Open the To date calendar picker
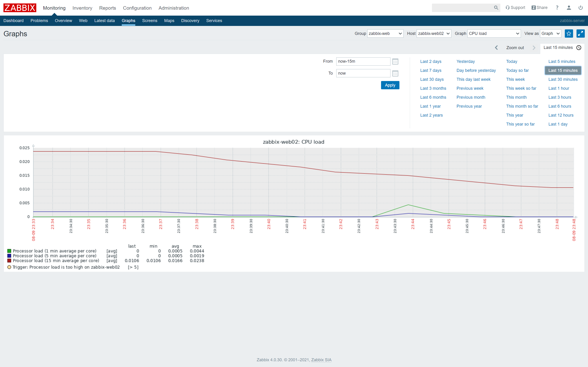 pyautogui.click(x=395, y=73)
